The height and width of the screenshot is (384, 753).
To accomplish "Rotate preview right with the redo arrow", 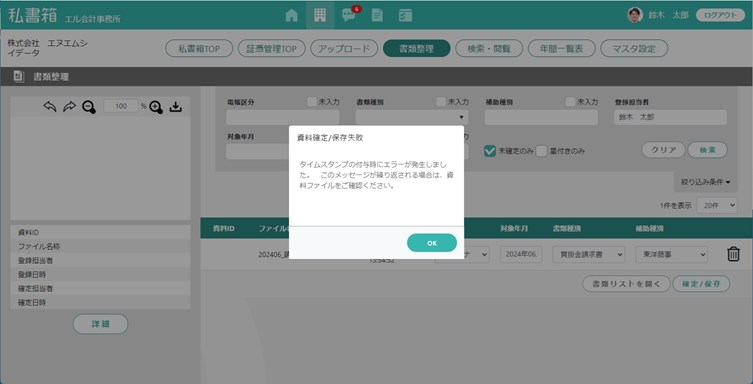I will [70, 107].
